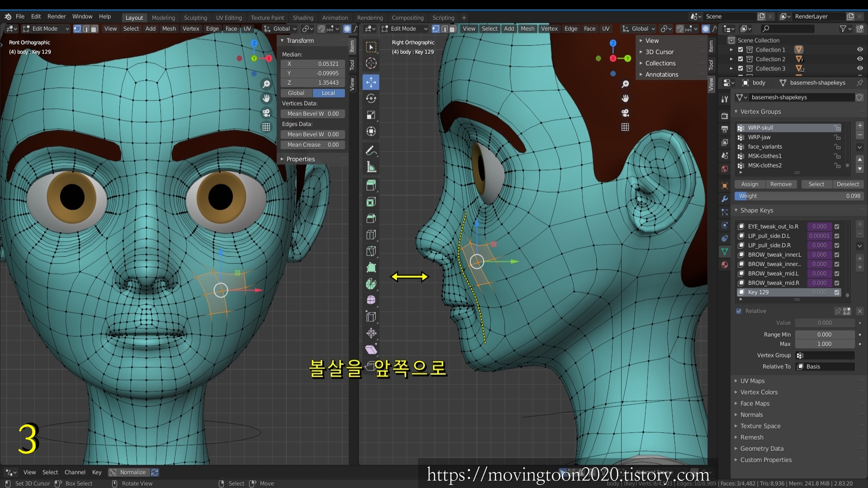Select the Annotate tool
This screenshot has width=868, height=488.
[371, 150]
